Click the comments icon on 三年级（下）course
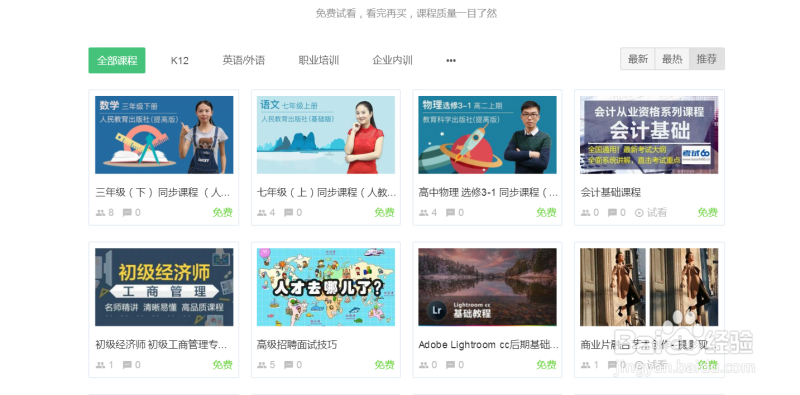Viewport: 800px width, 395px height. (127, 212)
